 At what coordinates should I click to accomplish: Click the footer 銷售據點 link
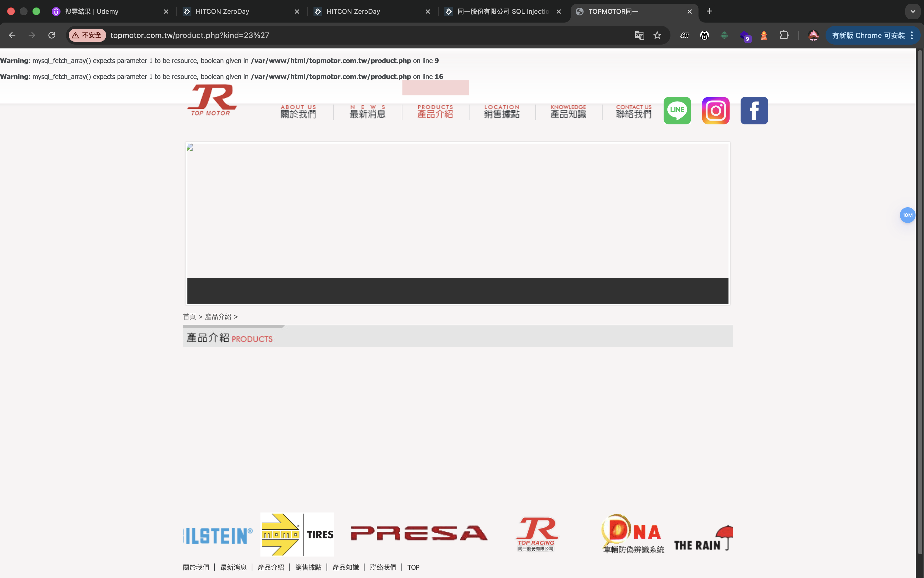[x=308, y=567]
